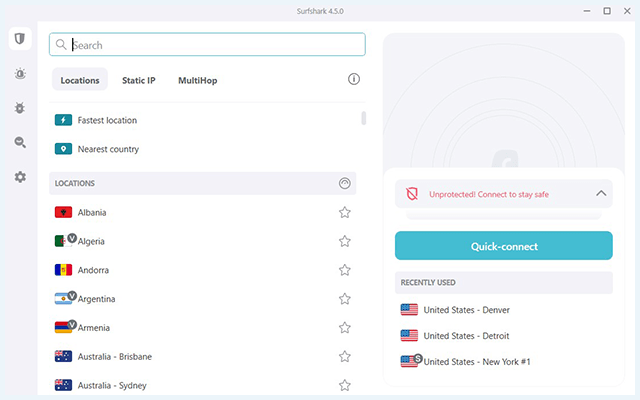Select the Albania location row
The image size is (640, 400).
pyautogui.click(x=202, y=212)
